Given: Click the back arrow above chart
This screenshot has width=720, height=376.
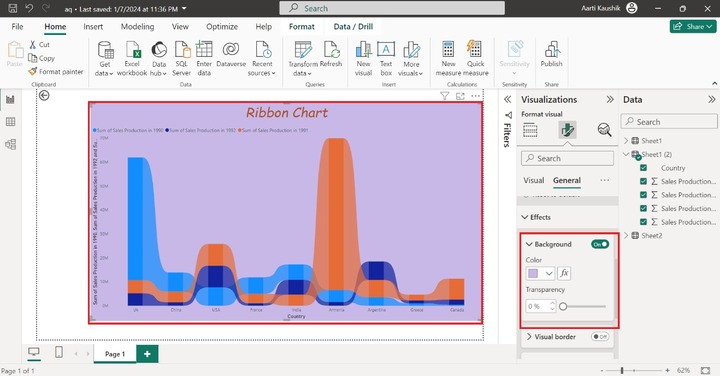Looking at the screenshot, I should (44, 95).
